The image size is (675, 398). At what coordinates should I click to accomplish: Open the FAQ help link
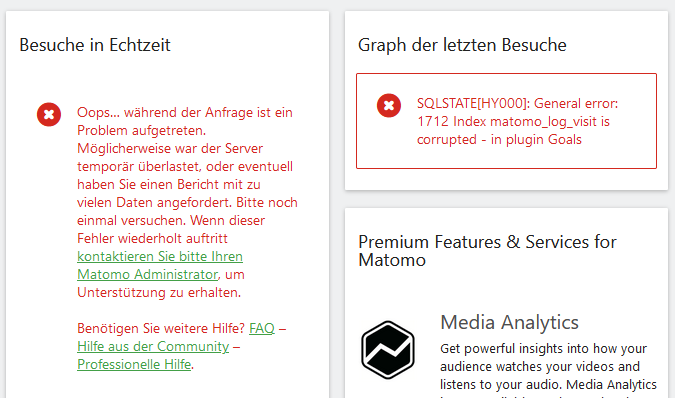(262, 328)
